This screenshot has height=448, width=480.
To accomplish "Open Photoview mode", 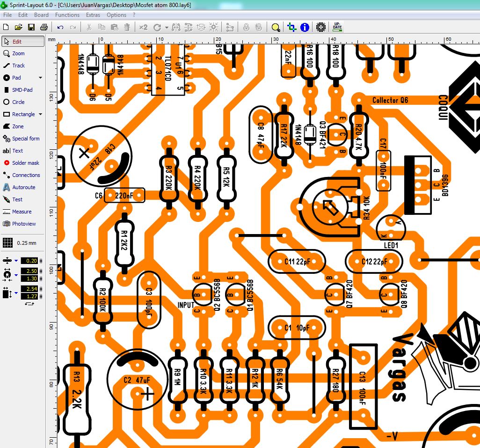I will tap(23, 224).
